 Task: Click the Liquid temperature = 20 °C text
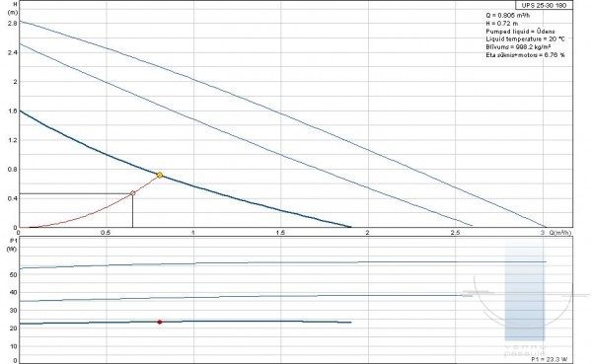coord(525,39)
